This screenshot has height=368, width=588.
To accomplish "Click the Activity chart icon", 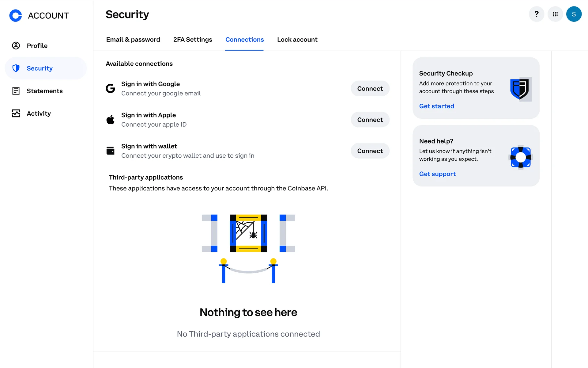I will coord(16,113).
